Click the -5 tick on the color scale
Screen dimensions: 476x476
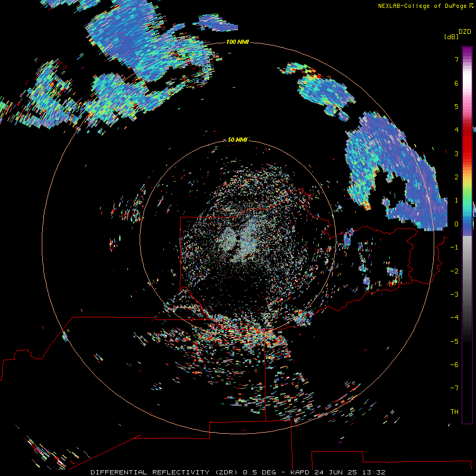tap(454, 342)
